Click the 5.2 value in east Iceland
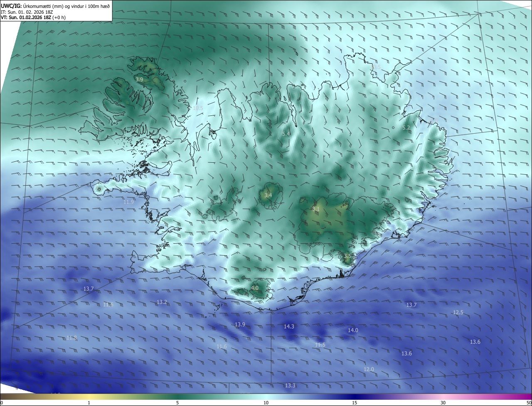The height and width of the screenshot is (406, 532). pos(406,127)
